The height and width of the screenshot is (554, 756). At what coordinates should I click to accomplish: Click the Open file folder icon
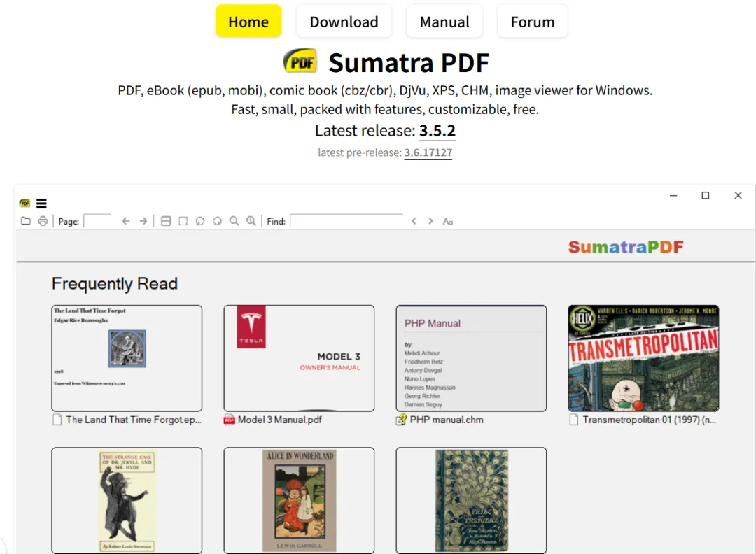coord(26,221)
